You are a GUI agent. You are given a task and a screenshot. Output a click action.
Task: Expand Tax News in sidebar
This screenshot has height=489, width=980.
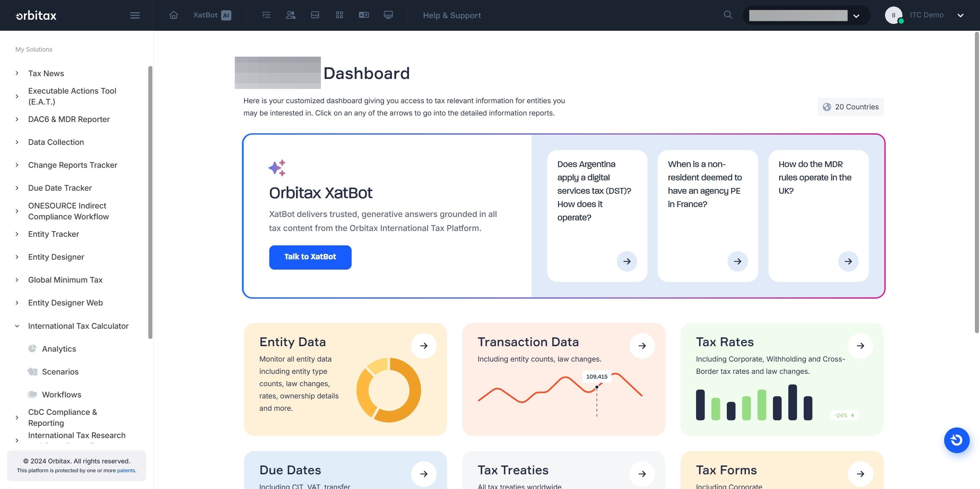click(17, 73)
